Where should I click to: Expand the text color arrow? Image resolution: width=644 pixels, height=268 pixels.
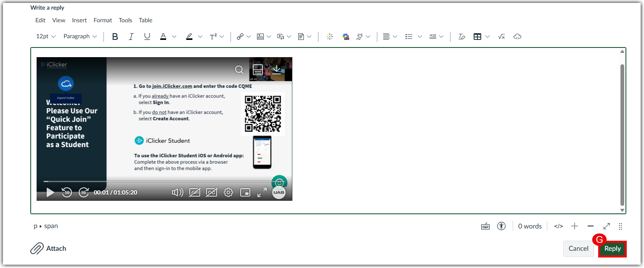coord(174,37)
